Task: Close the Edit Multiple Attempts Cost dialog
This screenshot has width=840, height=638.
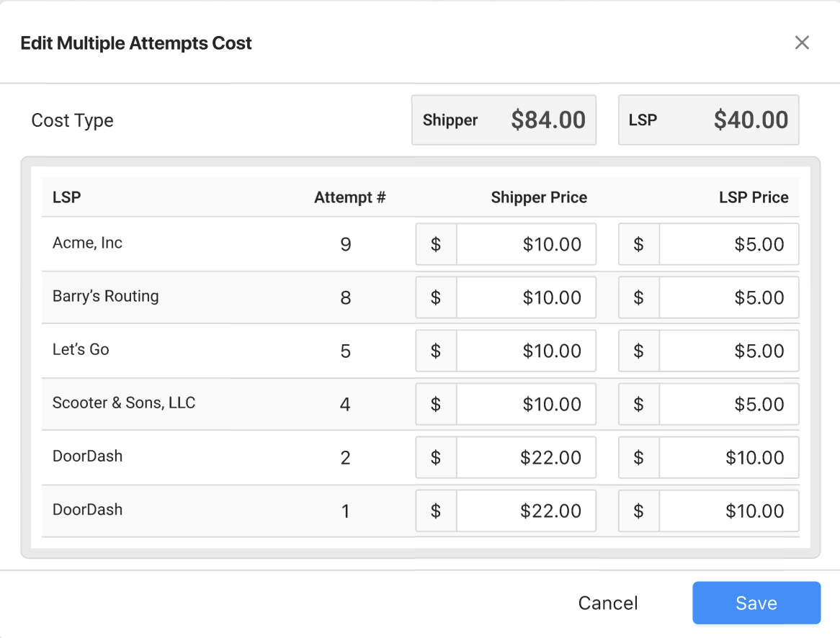Action: (x=801, y=42)
